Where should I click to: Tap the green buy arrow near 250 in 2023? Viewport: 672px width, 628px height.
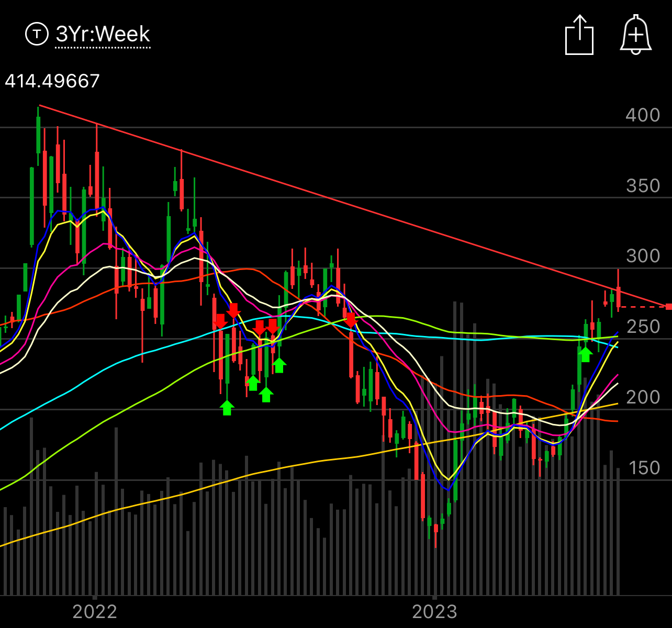(x=586, y=354)
